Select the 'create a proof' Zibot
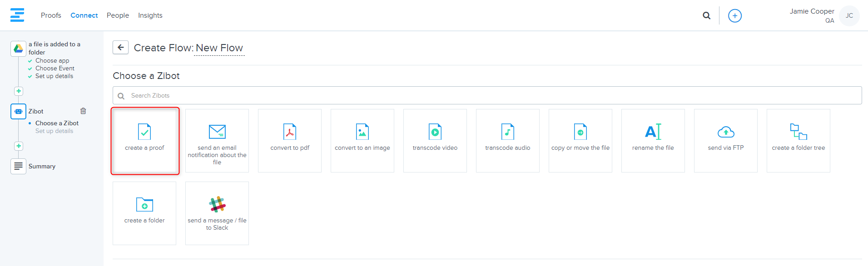868x266 pixels. [144, 140]
